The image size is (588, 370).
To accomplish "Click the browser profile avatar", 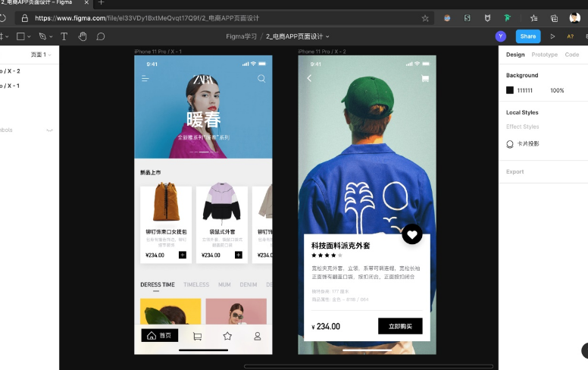I will click(x=574, y=17).
